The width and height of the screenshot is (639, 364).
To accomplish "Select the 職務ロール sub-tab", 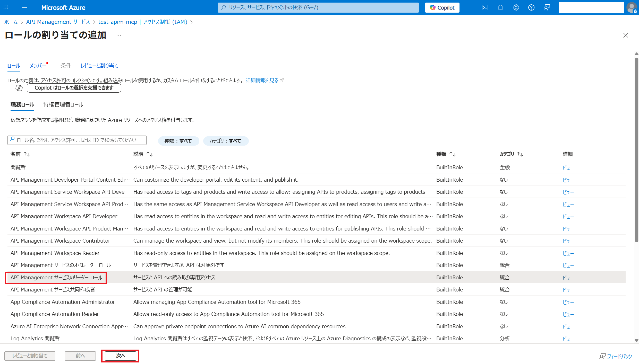I will pyautogui.click(x=22, y=104).
